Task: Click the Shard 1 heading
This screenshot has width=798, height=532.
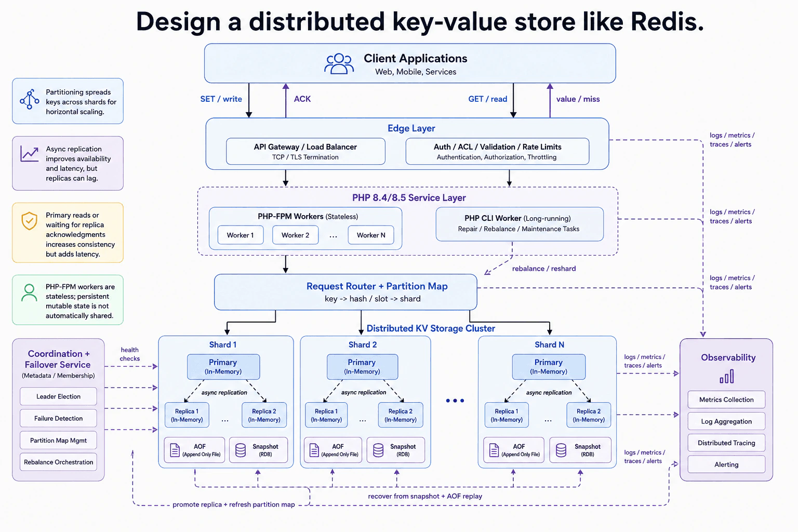Action: click(x=223, y=345)
